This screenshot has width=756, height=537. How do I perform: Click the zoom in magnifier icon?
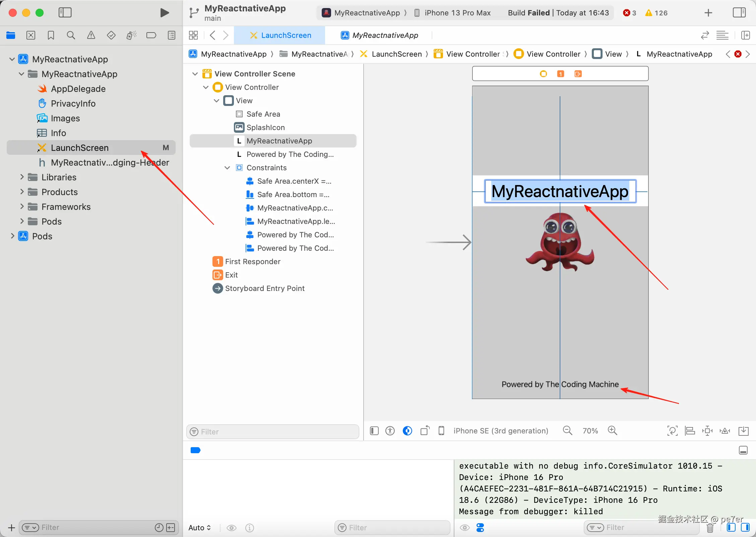click(613, 431)
